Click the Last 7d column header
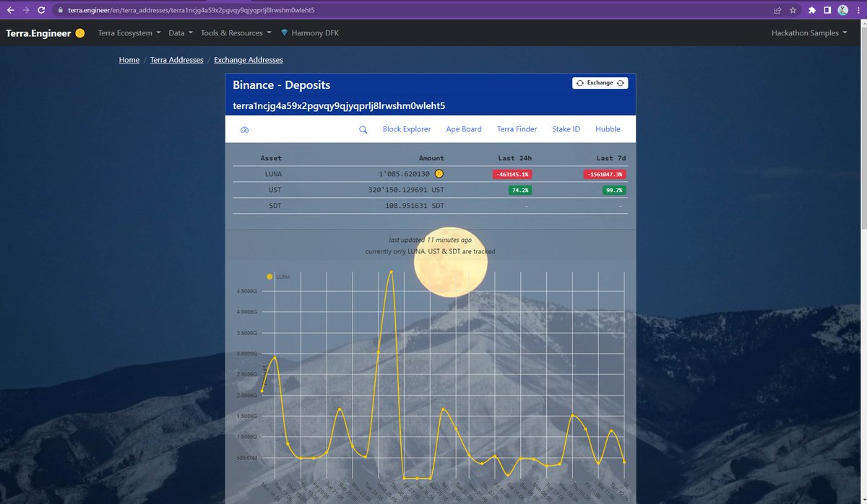 pos(610,158)
